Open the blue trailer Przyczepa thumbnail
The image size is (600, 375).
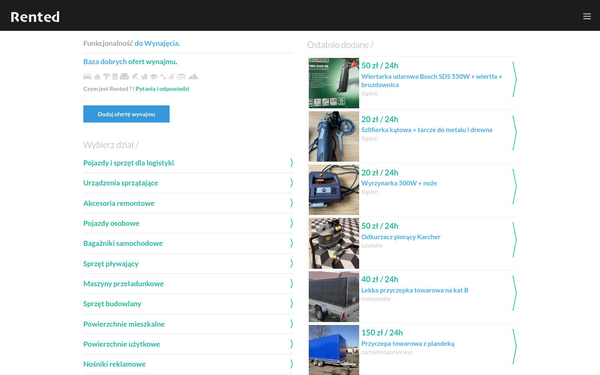pos(334,350)
